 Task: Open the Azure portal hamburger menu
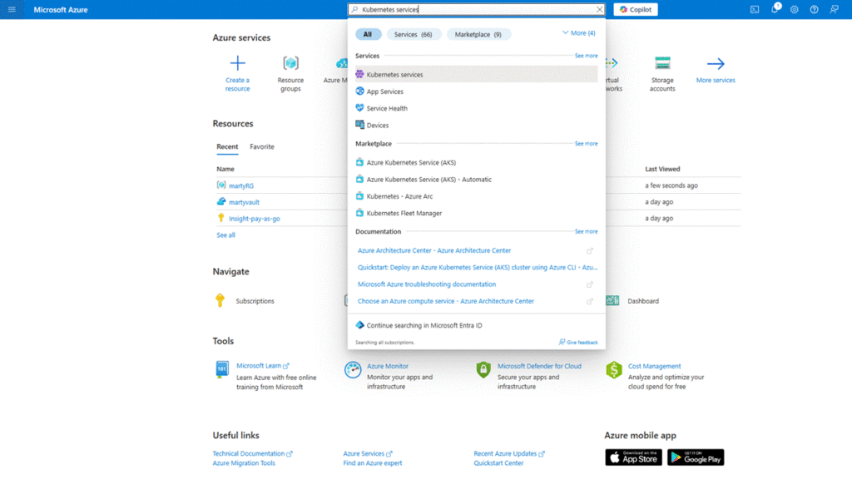[12, 9]
